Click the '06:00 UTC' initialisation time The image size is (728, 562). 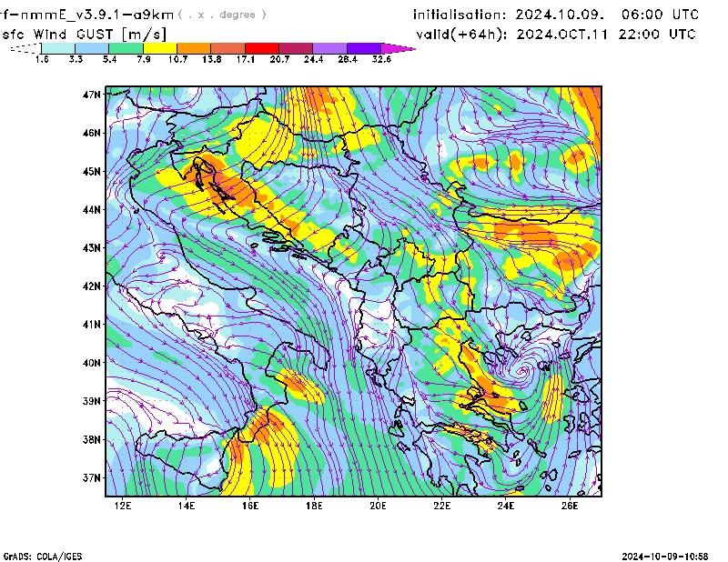[x=660, y=15]
